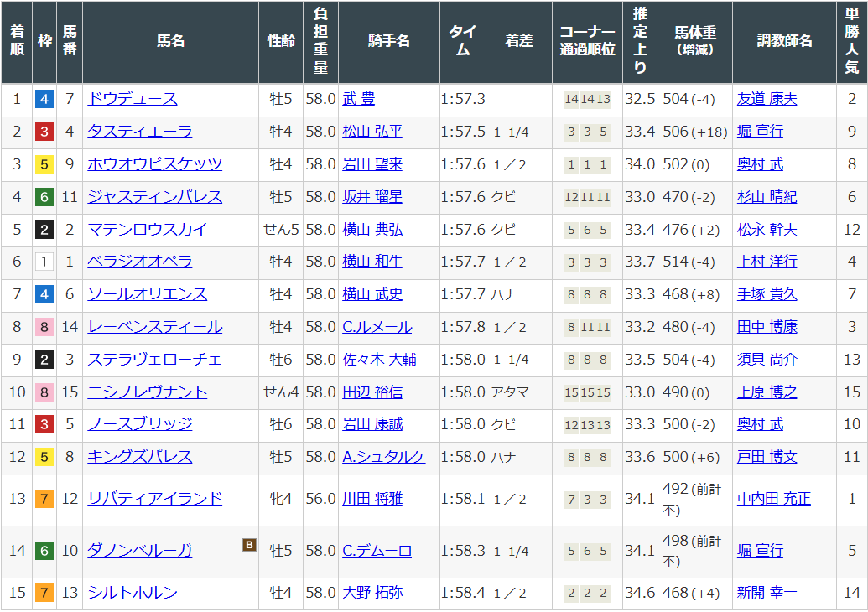Screen dimensions: 868x612
Task: Open horse link シルトホルン
Action: pyautogui.click(x=133, y=594)
